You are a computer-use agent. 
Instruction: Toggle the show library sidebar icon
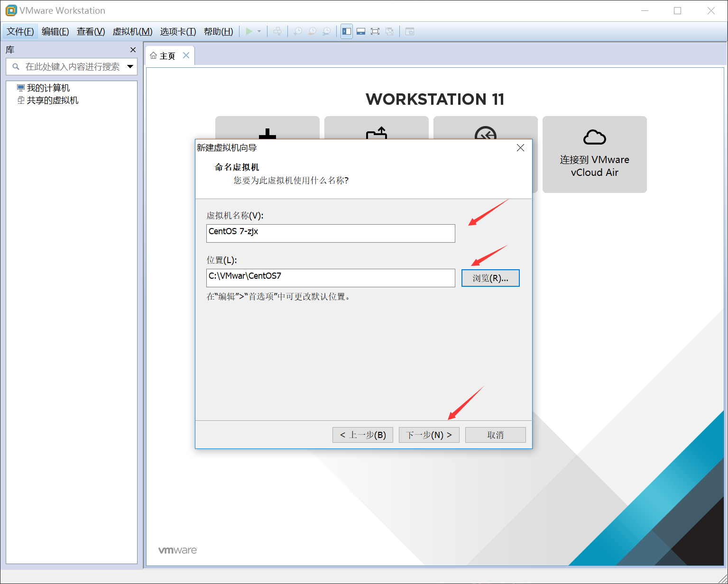tap(347, 31)
